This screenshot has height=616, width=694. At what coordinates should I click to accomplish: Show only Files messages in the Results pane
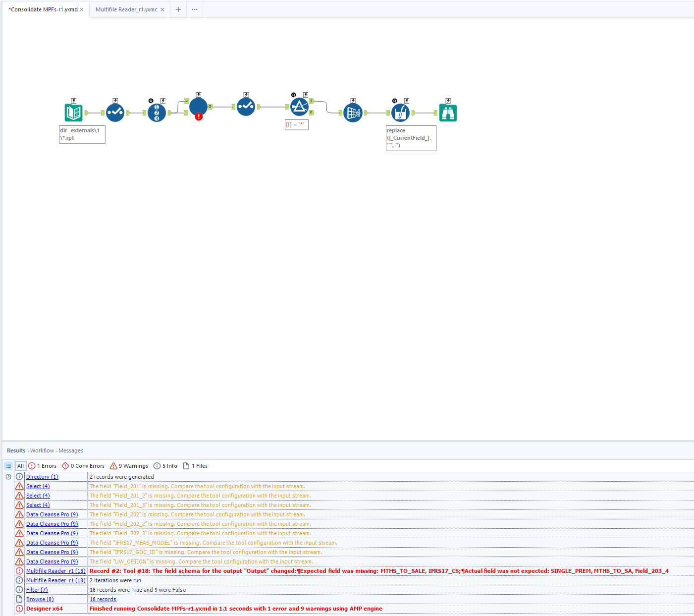(195, 466)
